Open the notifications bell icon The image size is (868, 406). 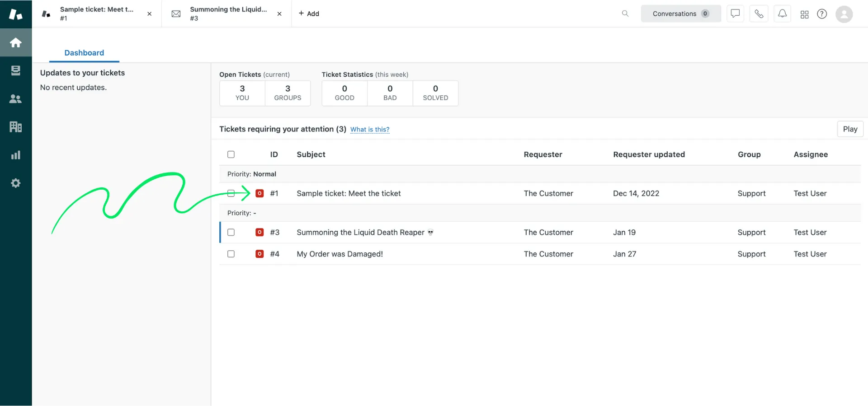click(782, 14)
